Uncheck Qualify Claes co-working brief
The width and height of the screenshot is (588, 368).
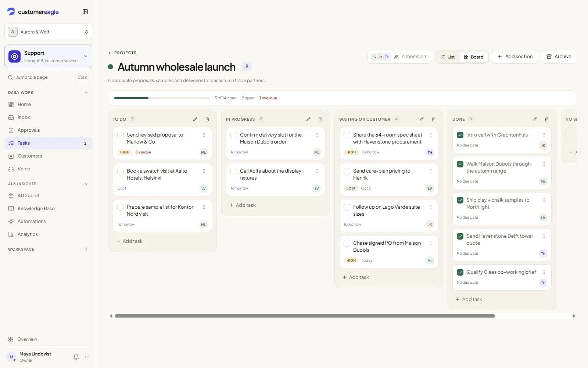click(460, 272)
